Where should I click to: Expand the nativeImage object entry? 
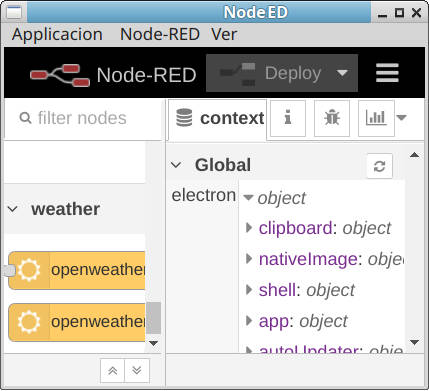[249, 259]
